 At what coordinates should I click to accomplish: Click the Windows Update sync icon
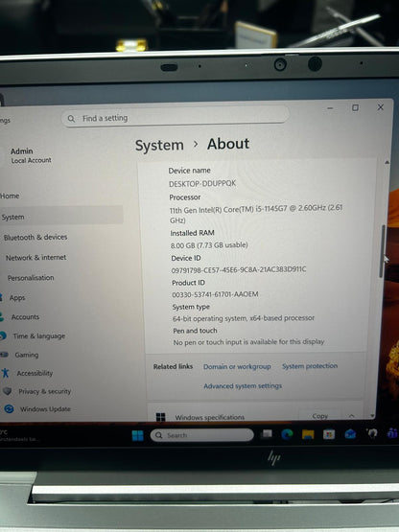point(9,409)
